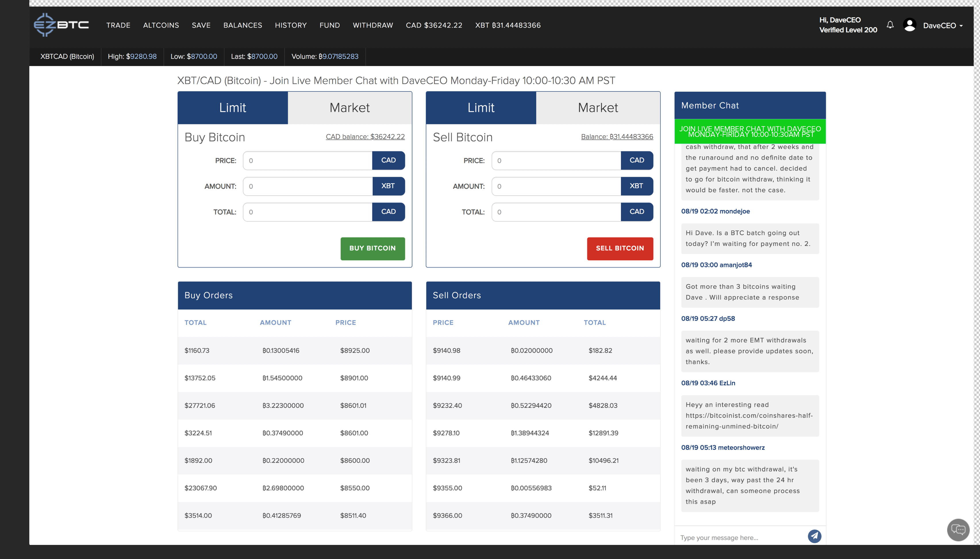Image resolution: width=980 pixels, height=559 pixels.
Task: Open the WITHDRAW page
Action: pos(372,25)
